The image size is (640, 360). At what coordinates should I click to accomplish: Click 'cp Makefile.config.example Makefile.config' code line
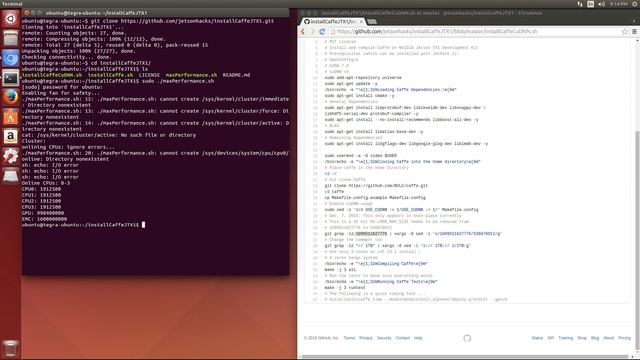[375, 198]
